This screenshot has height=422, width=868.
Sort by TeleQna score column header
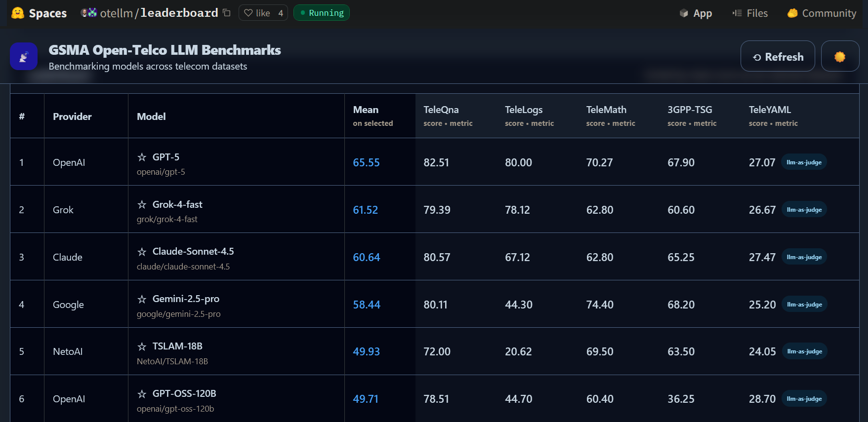click(x=448, y=116)
